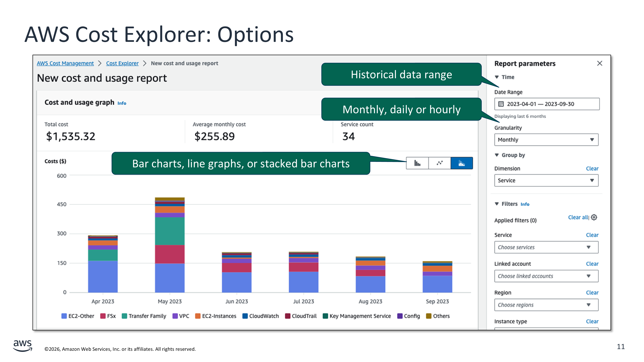
Task: Collapse the Time section triangle
Action: coord(497,77)
